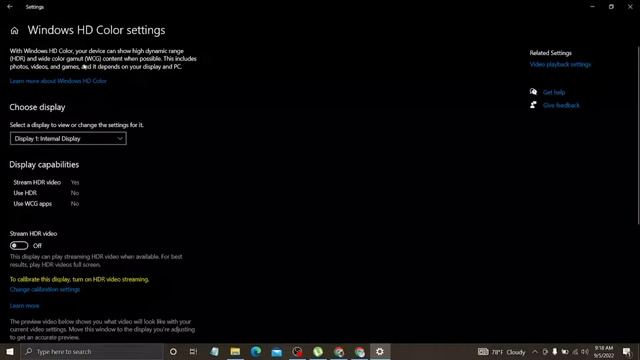The image size is (640, 360).
Task: Open Task View on the taskbar
Action: (x=193, y=351)
